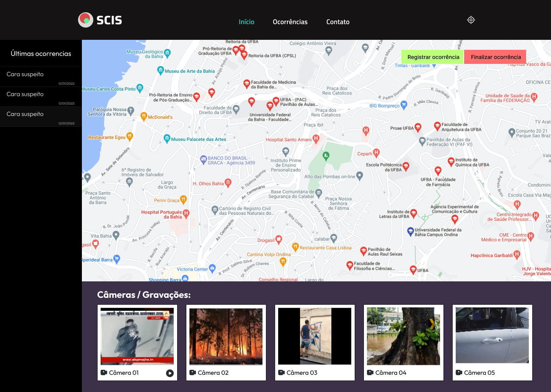
Task: Click the video camera icon beside Câmera 05
Action: click(459, 372)
